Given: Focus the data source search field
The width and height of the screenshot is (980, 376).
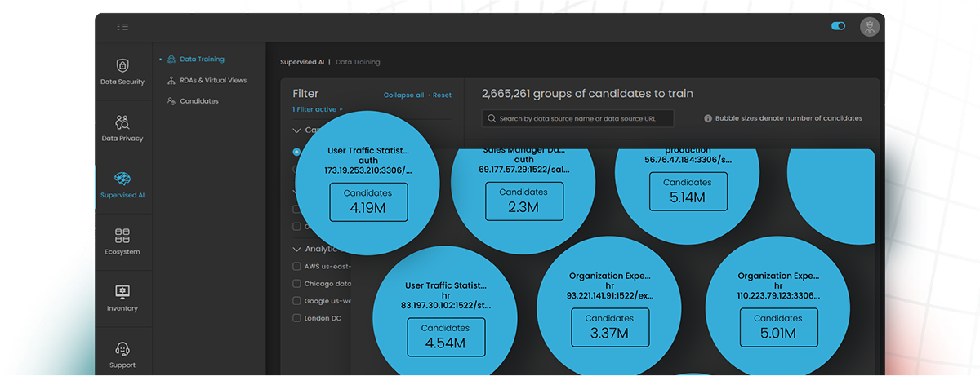Looking at the screenshot, I should tap(577, 118).
